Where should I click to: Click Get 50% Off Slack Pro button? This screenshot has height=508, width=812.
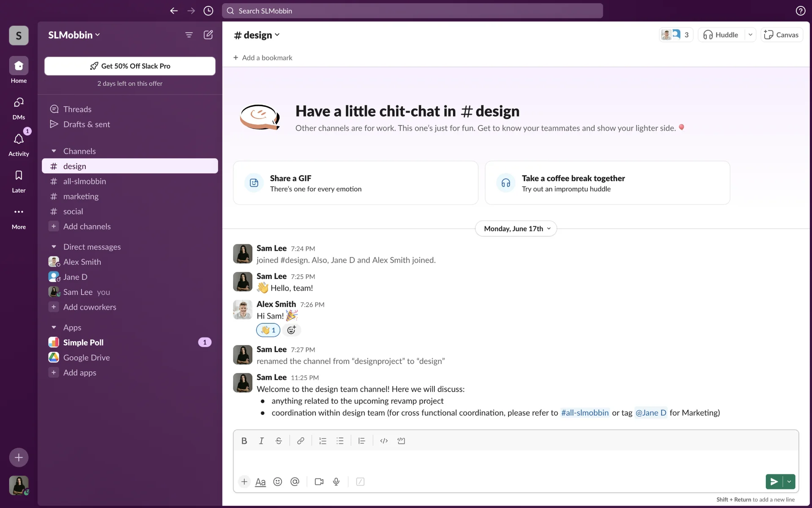coord(130,66)
